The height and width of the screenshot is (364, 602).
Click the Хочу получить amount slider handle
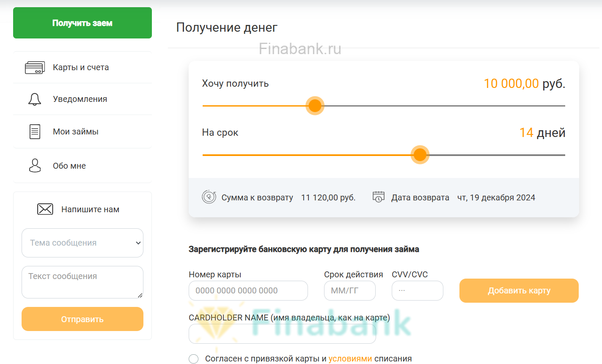[315, 106]
